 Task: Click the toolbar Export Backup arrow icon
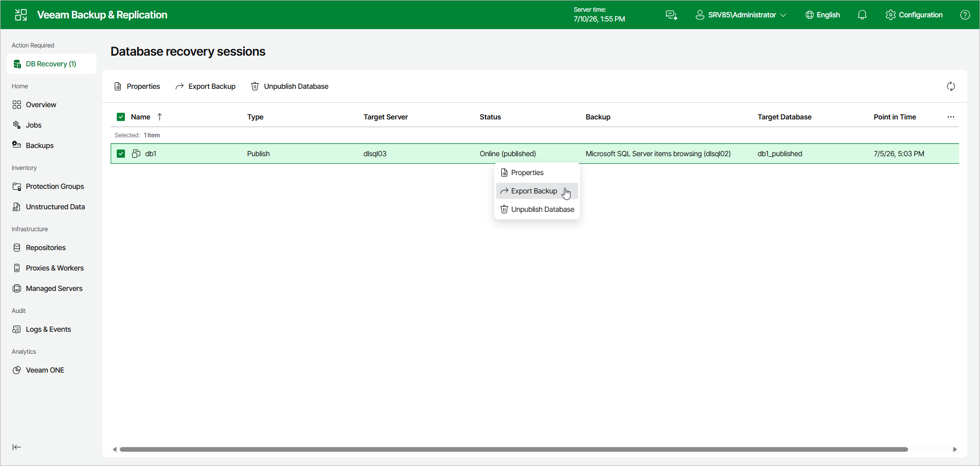pyautogui.click(x=179, y=86)
